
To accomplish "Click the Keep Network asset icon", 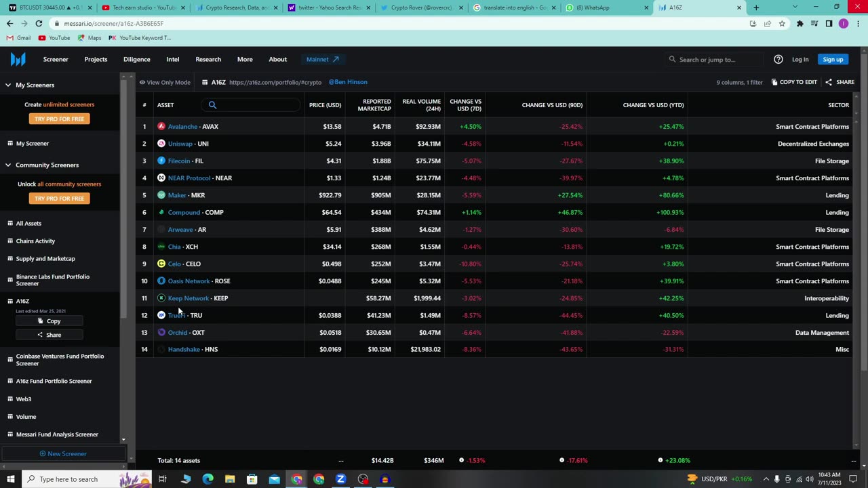I will tap(161, 298).
